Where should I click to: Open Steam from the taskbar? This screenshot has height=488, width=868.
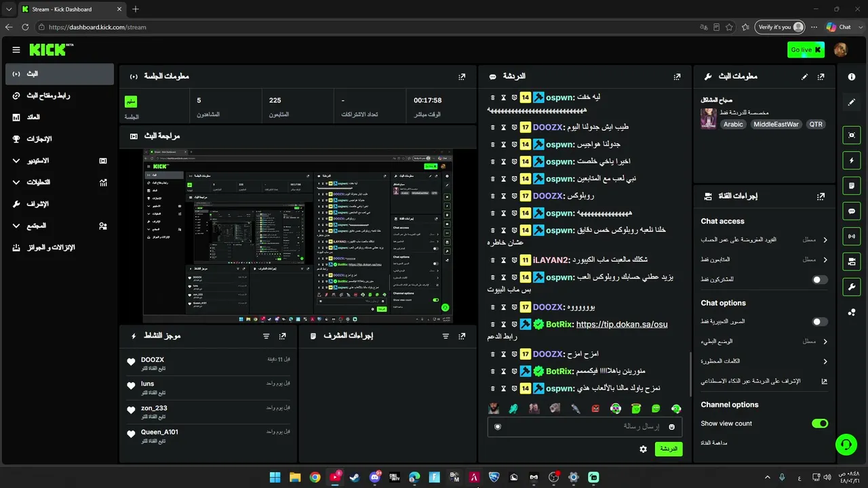[355, 477]
